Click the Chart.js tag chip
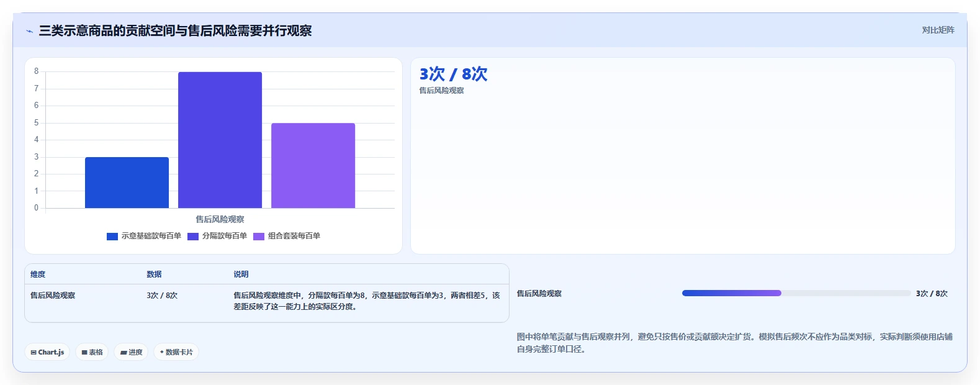The height and width of the screenshot is (385, 980). (x=47, y=352)
